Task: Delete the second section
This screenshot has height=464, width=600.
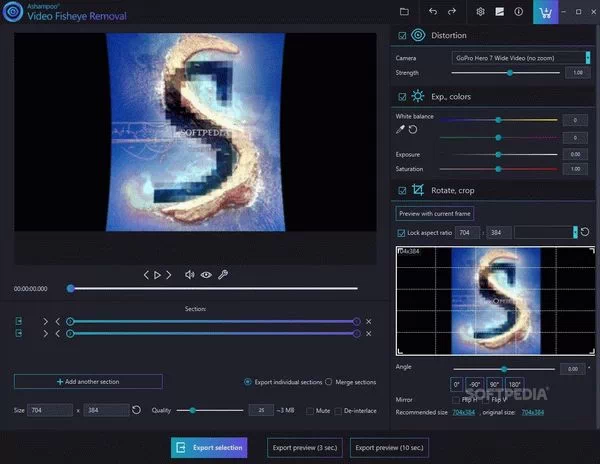Action: coord(368,334)
